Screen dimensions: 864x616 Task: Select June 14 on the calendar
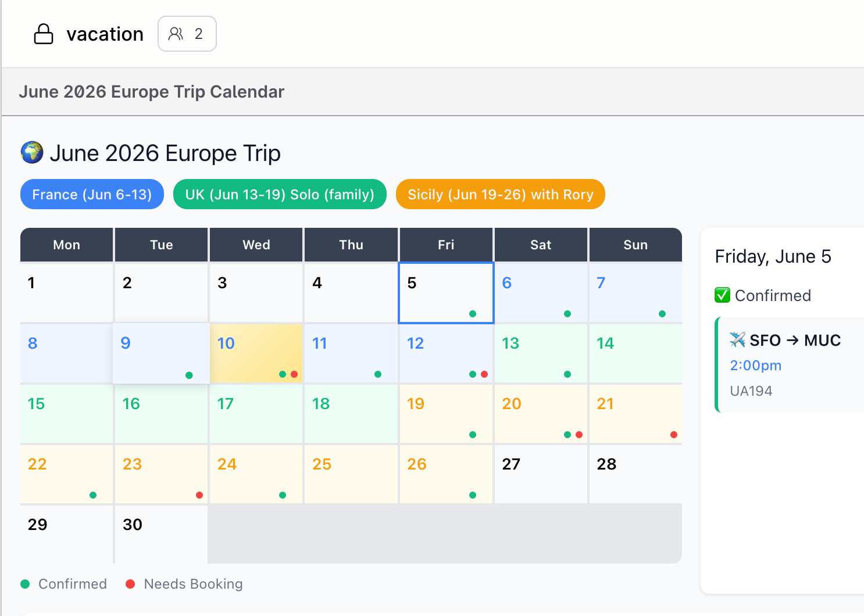(x=635, y=353)
